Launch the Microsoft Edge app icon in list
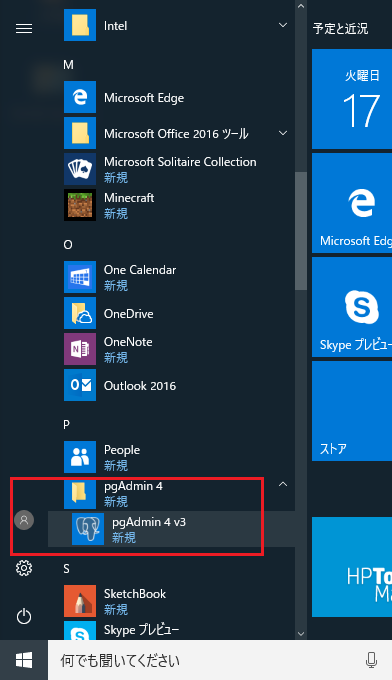 (80, 97)
